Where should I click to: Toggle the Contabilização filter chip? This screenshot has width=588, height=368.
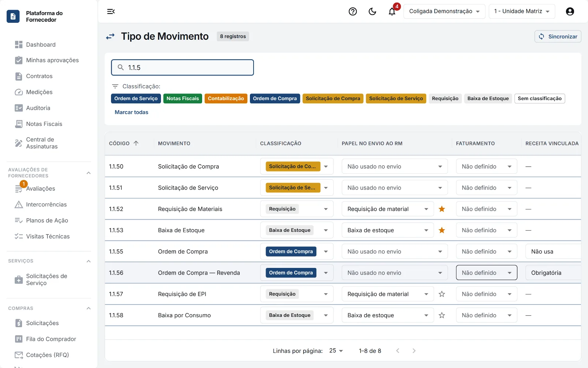226,99
